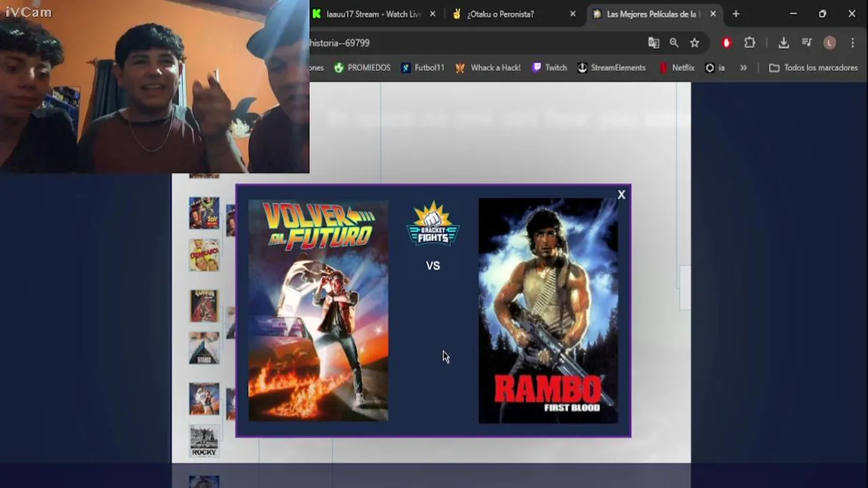
Task: Open the PROMIEDOS bookmark
Action: (x=362, y=68)
